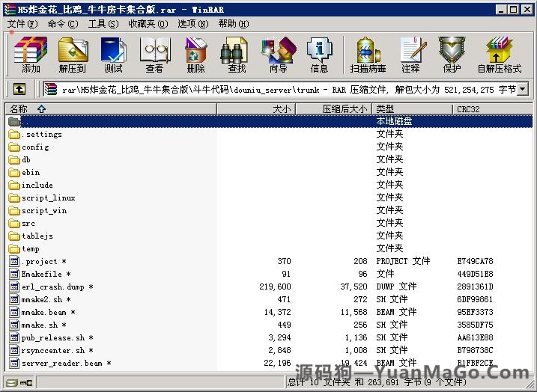
Task: Select the temp folder
Action: [24, 248]
